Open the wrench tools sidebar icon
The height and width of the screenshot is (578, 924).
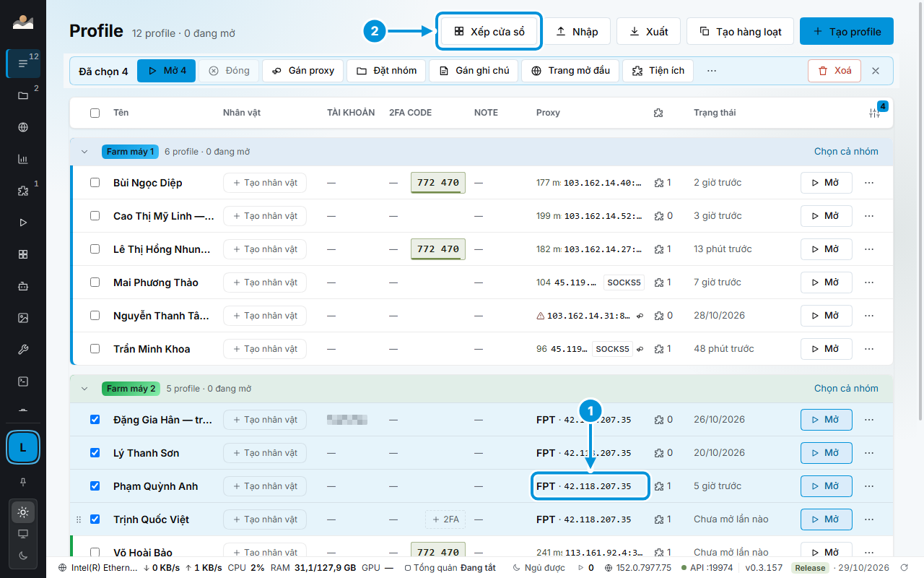pos(23,350)
